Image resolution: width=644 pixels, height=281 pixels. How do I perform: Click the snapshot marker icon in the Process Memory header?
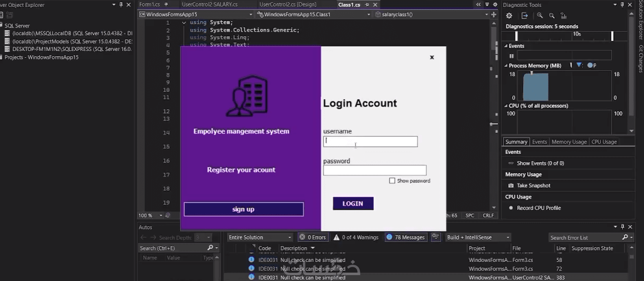click(571, 65)
